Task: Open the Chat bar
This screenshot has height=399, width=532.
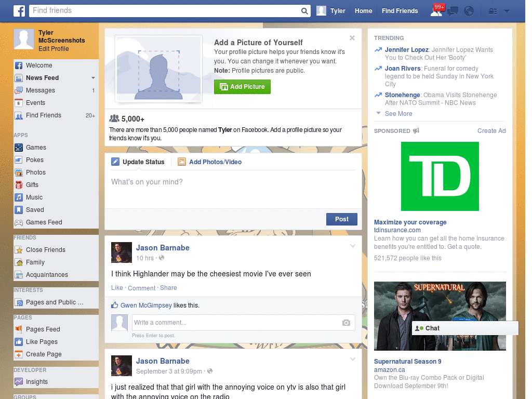Action: [x=465, y=328]
